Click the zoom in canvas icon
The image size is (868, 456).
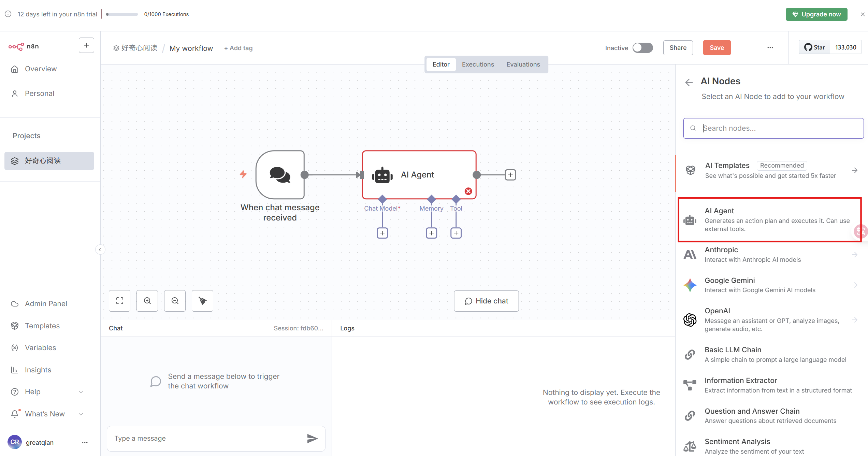click(x=147, y=301)
